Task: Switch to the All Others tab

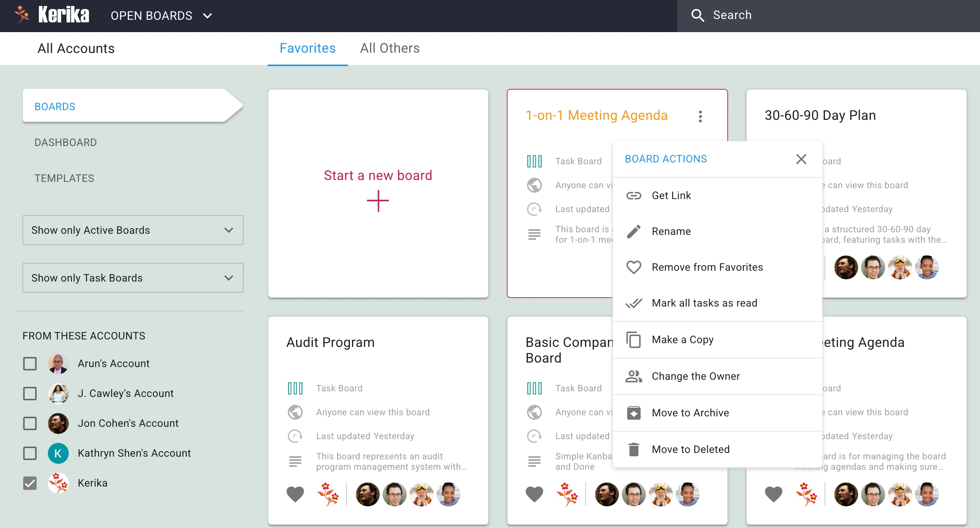Action: click(x=390, y=48)
